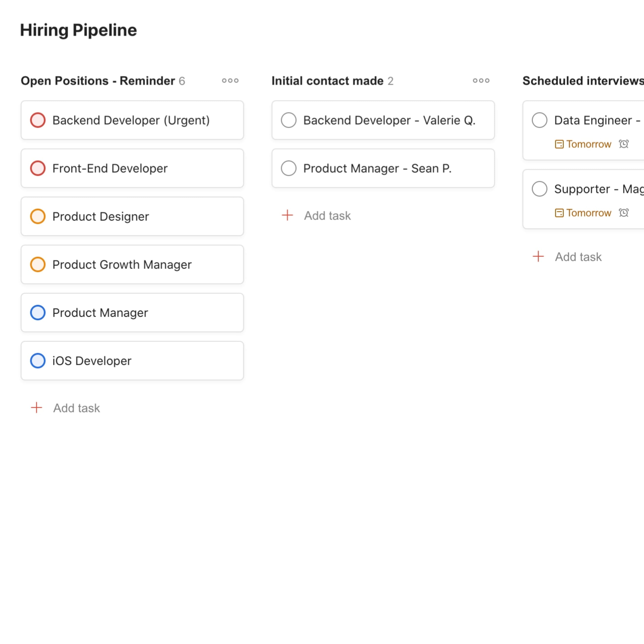Click the plus icon at bottom of Open Positions
This screenshot has width=644, height=644.
pos(36,407)
